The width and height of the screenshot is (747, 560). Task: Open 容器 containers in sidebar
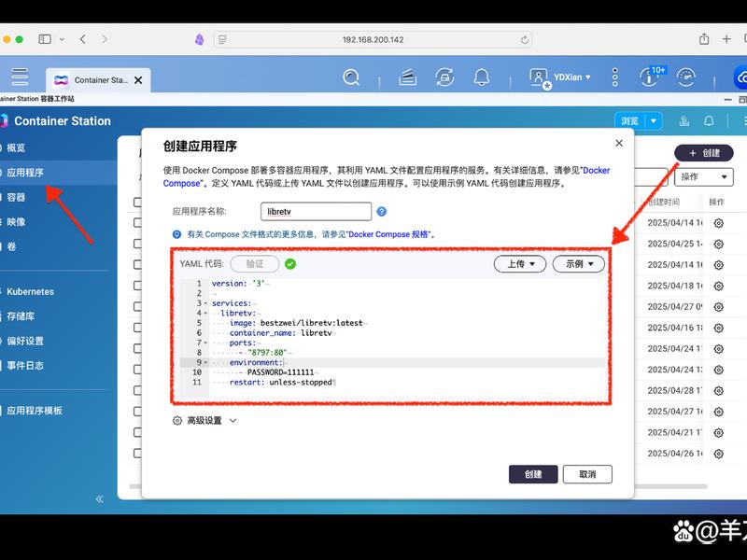(x=16, y=197)
